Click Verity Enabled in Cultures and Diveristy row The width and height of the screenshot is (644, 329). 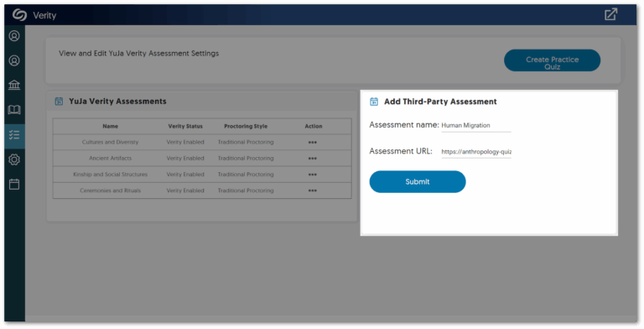click(x=185, y=142)
